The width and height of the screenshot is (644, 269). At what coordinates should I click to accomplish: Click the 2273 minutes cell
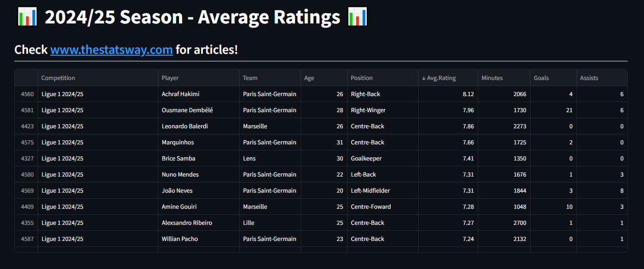(504, 126)
